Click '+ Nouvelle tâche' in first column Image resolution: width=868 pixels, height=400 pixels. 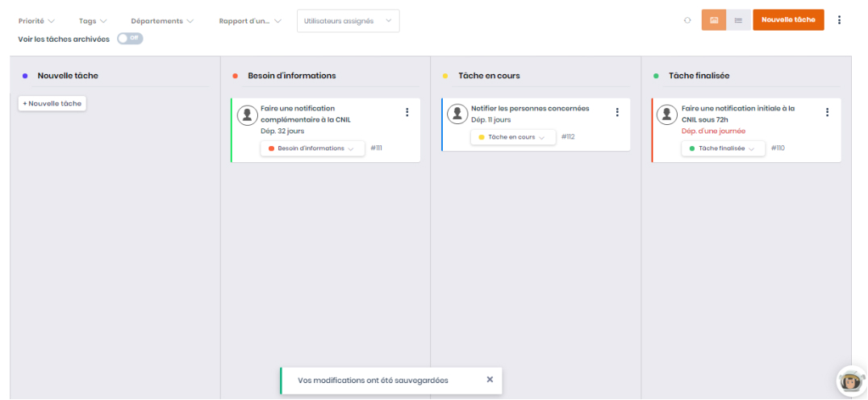click(x=52, y=103)
